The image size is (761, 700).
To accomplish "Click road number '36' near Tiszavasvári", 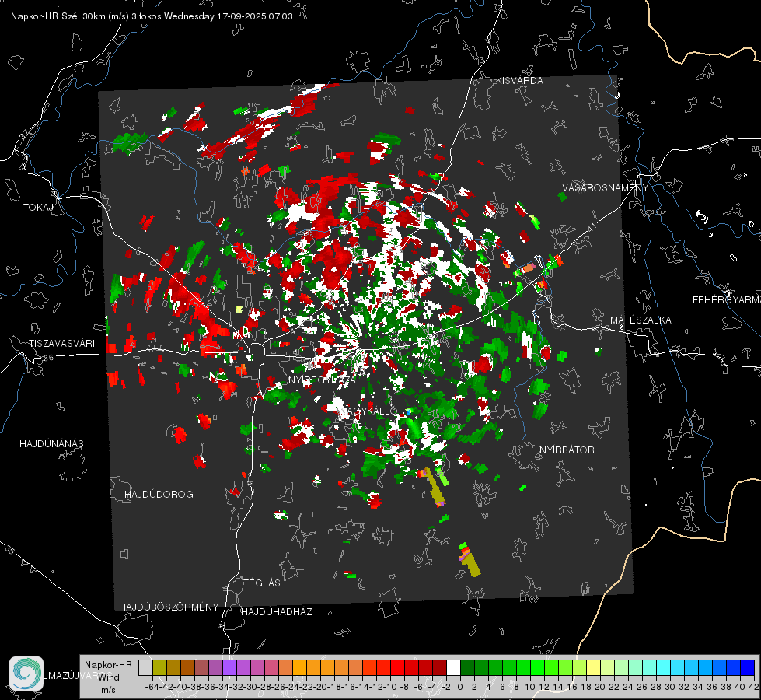I will [x=48, y=358].
